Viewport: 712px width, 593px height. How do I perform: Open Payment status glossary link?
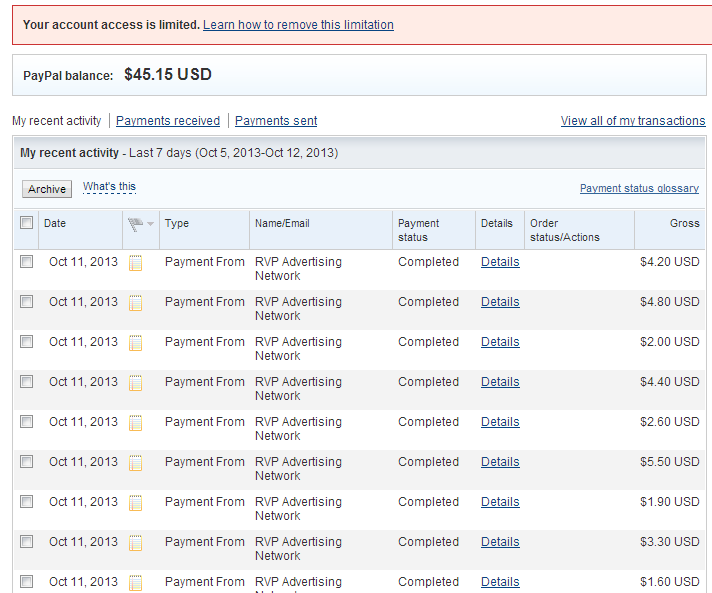click(x=639, y=188)
